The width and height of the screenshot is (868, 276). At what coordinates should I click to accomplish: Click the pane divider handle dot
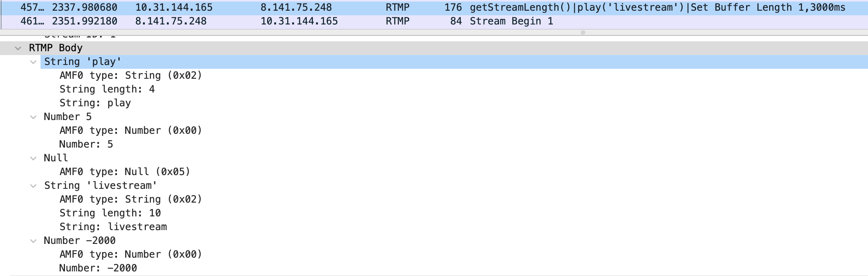[583, 32]
